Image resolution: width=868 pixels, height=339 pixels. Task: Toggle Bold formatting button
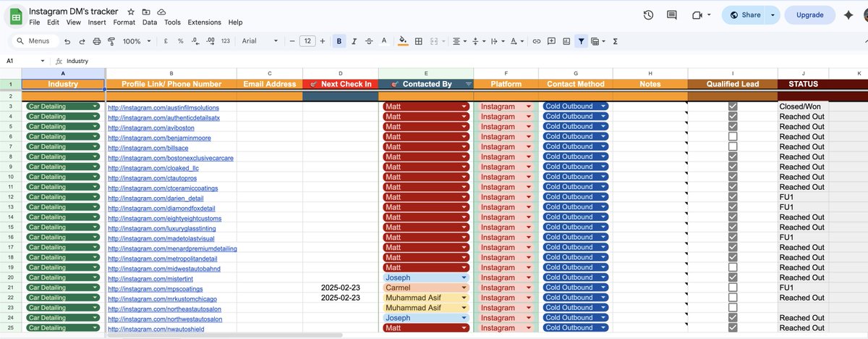tap(339, 41)
